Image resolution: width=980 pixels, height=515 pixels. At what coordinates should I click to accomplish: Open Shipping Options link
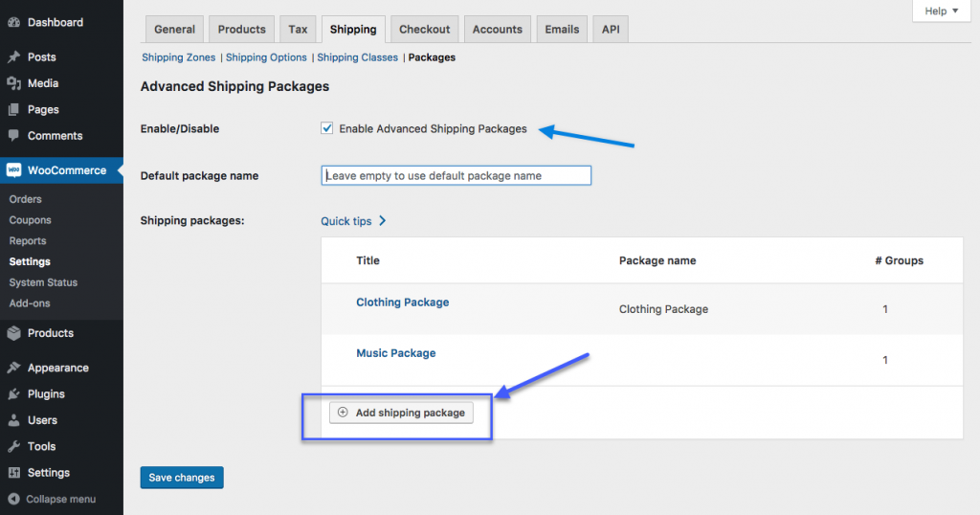[266, 56]
